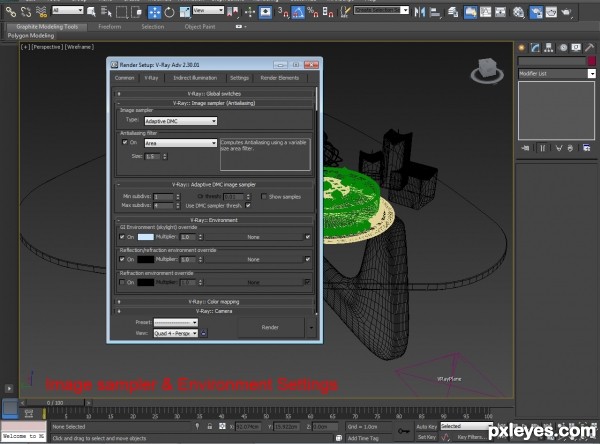Click GI Environment None map button
The width and height of the screenshot is (600, 444).
coord(253,237)
